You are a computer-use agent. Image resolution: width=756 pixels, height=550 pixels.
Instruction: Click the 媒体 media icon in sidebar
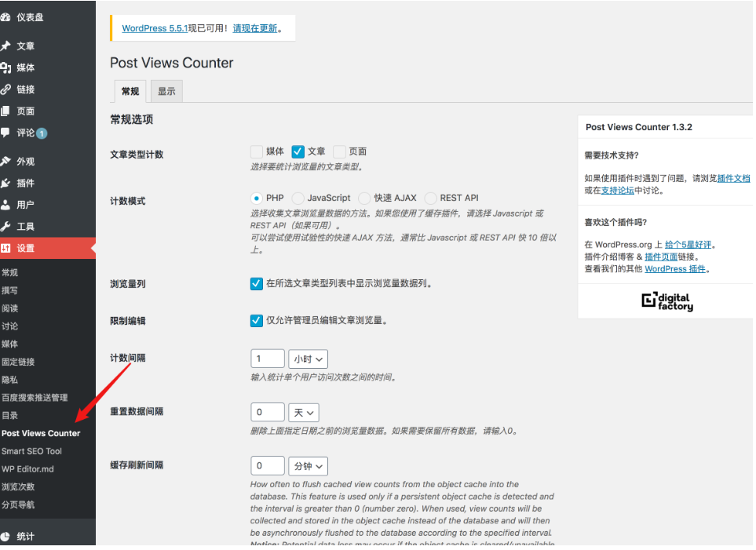tap(5, 67)
